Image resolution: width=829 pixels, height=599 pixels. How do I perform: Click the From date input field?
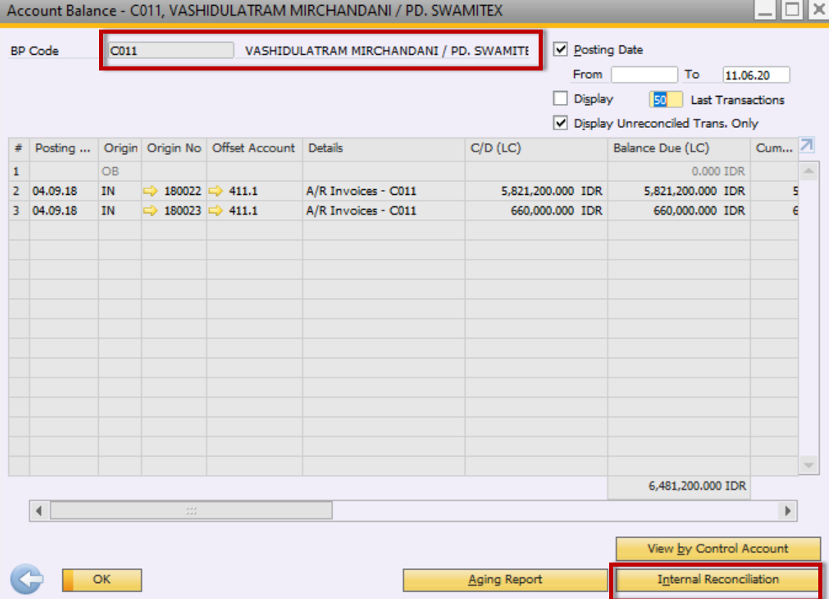tap(644, 75)
